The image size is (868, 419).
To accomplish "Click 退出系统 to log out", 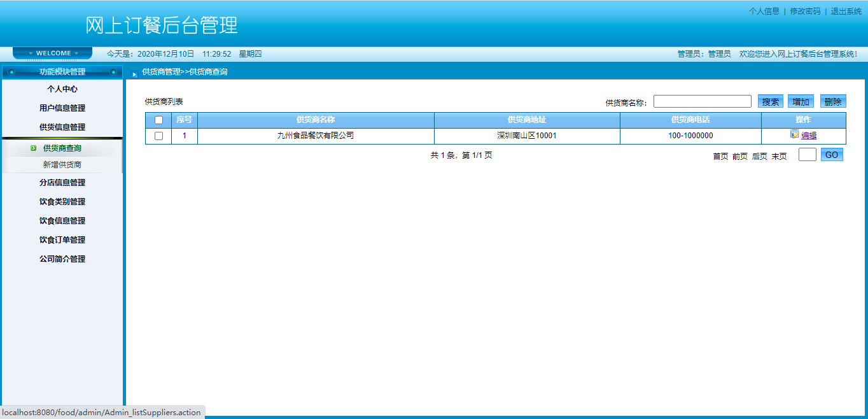I will pyautogui.click(x=846, y=11).
